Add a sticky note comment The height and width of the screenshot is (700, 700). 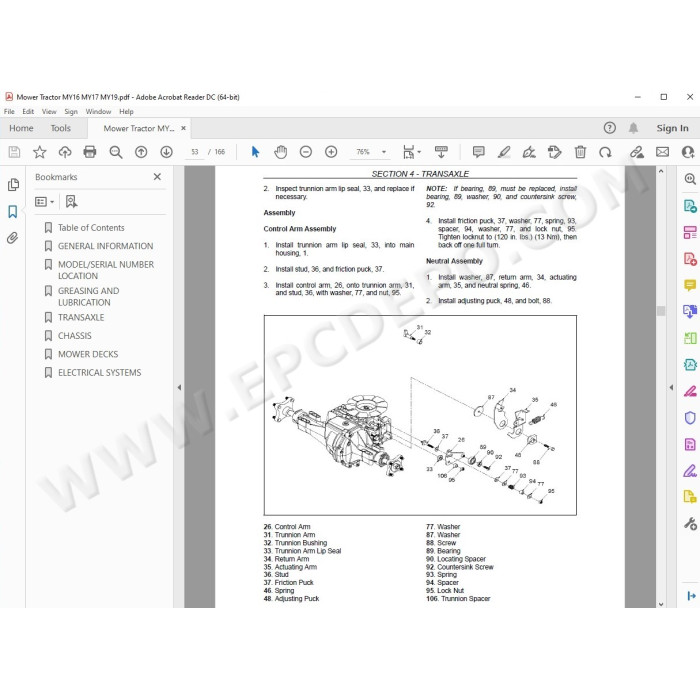coord(479,152)
